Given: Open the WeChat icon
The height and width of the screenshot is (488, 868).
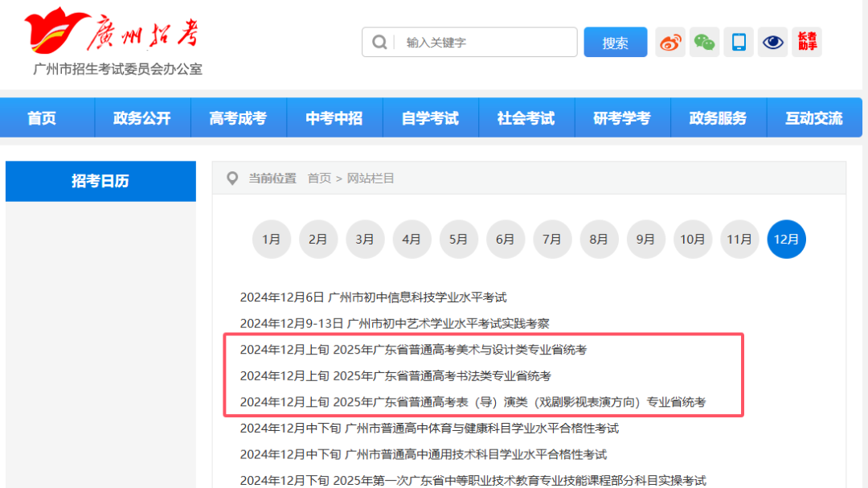Looking at the screenshot, I should tap(704, 43).
